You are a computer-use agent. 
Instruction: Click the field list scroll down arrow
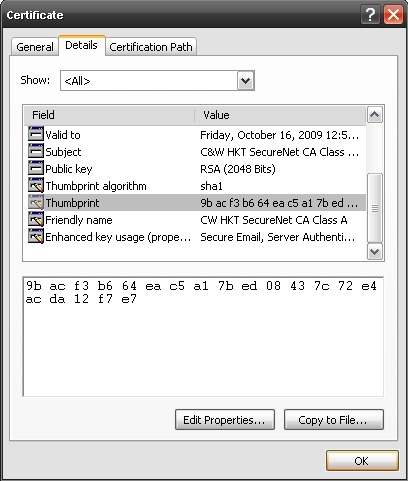[x=375, y=251]
